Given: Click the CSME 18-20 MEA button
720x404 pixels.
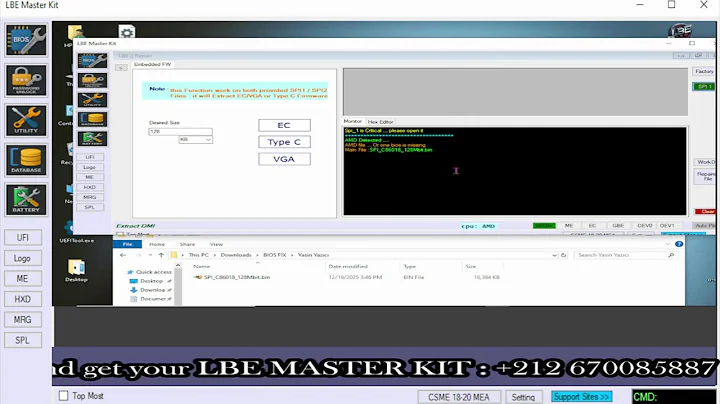Looking at the screenshot, I should pyautogui.click(x=459, y=397).
